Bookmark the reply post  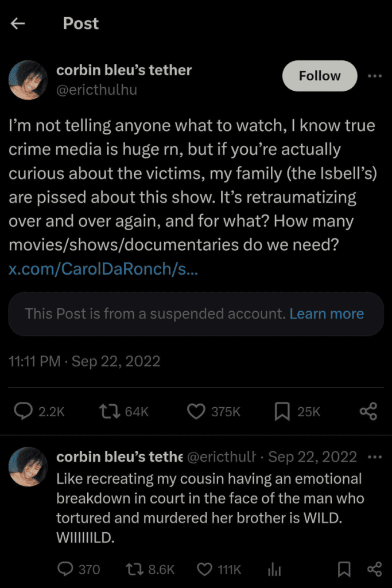pyautogui.click(x=344, y=569)
